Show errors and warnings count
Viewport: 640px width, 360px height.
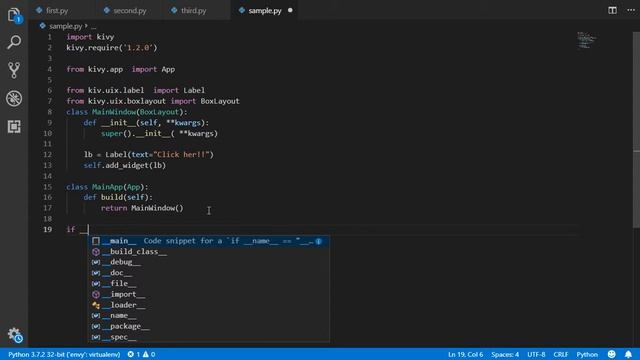tap(141, 354)
